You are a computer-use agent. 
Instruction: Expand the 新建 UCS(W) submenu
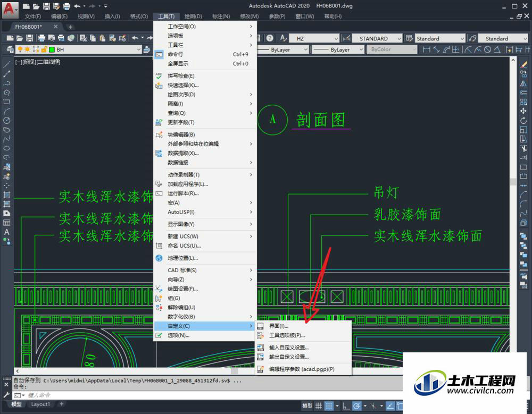click(205, 236)
